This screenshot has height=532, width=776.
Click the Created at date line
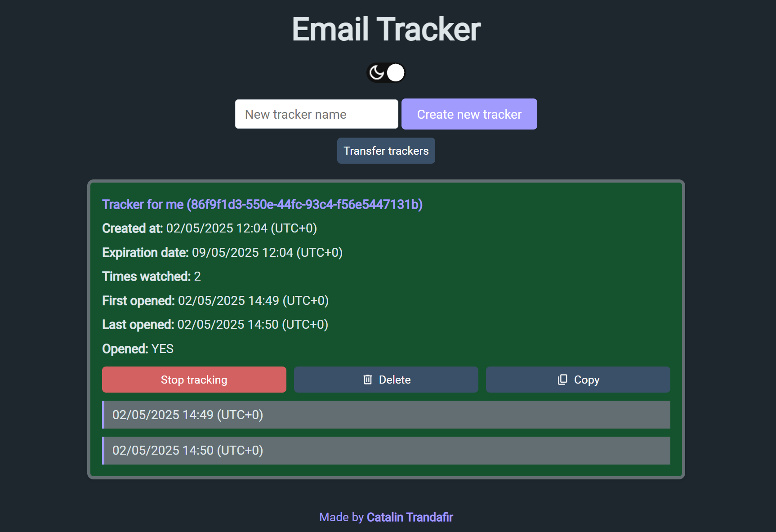[210, 228]
